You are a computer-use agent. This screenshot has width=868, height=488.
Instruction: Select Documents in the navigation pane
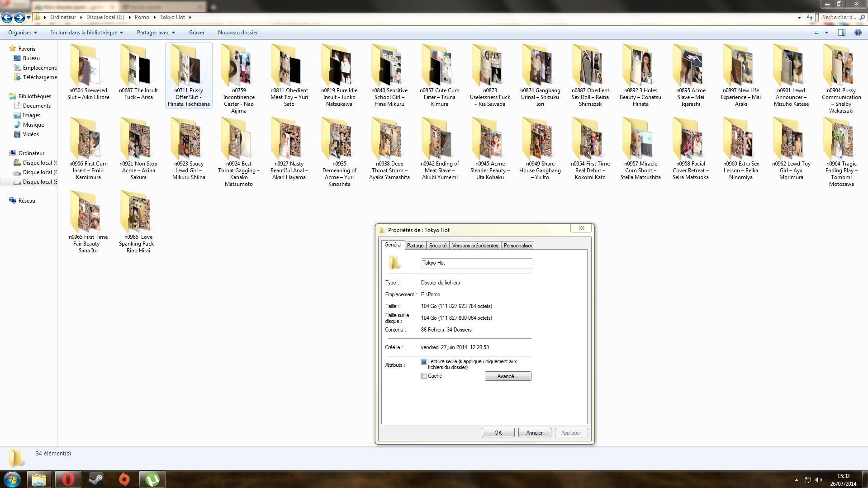click(x=37, y=106)
